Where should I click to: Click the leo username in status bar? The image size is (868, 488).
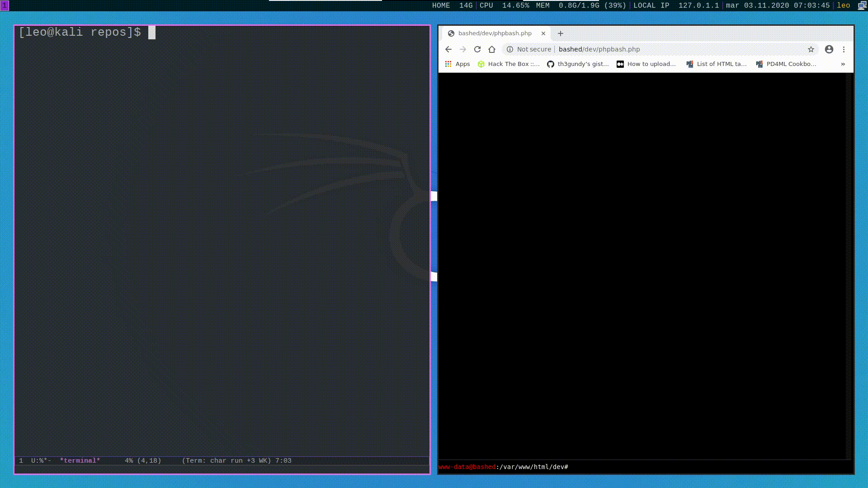point(844,5)
